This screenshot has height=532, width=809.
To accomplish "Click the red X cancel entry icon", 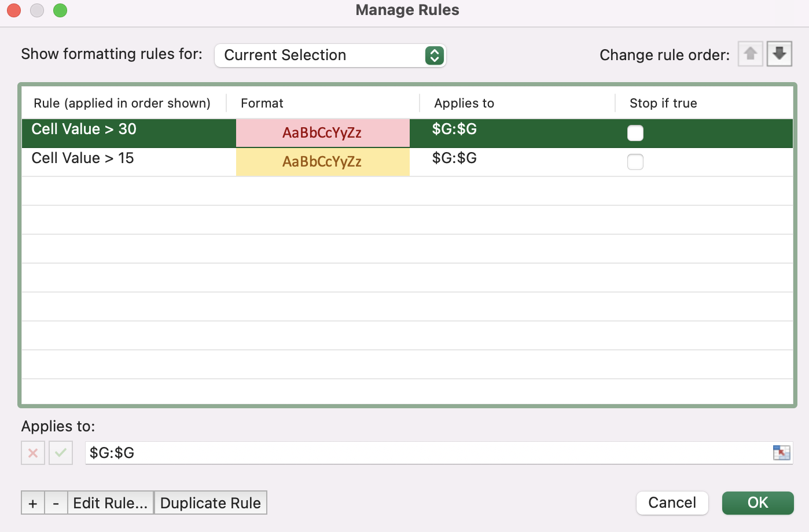I will [33, 453].
